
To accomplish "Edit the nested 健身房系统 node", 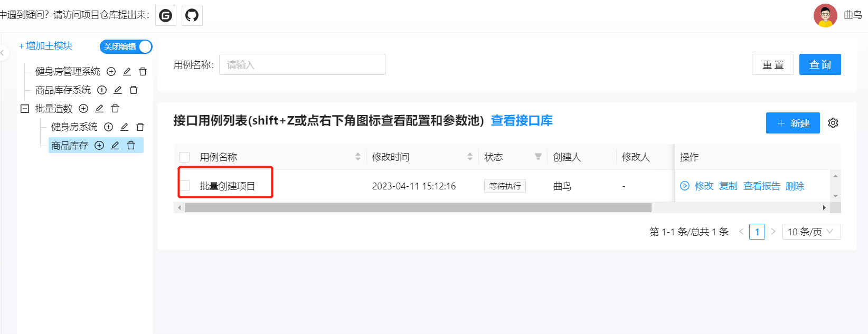I will pos(124,127).
